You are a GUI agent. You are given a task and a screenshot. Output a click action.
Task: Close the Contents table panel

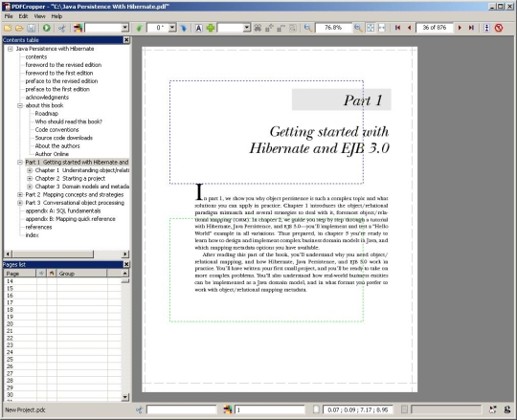coord(126,40)
